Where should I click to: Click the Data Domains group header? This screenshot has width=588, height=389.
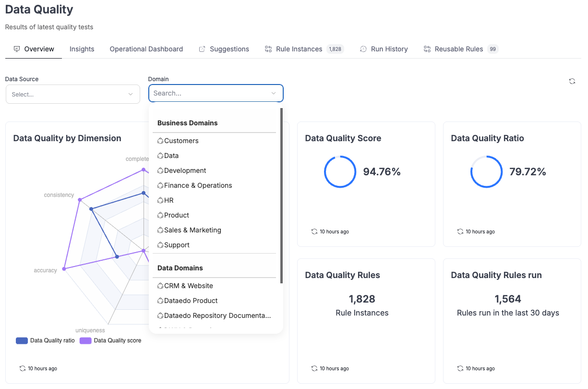click(x=180, y=268)
